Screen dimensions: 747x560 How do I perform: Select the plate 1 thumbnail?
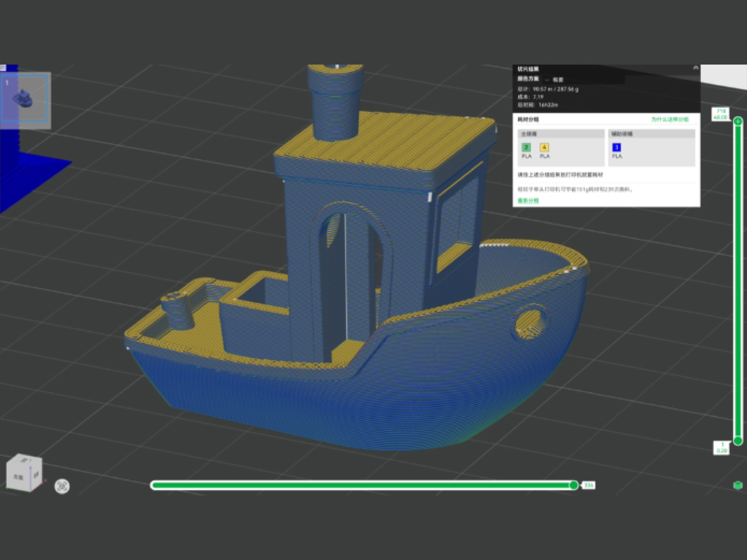24,99
